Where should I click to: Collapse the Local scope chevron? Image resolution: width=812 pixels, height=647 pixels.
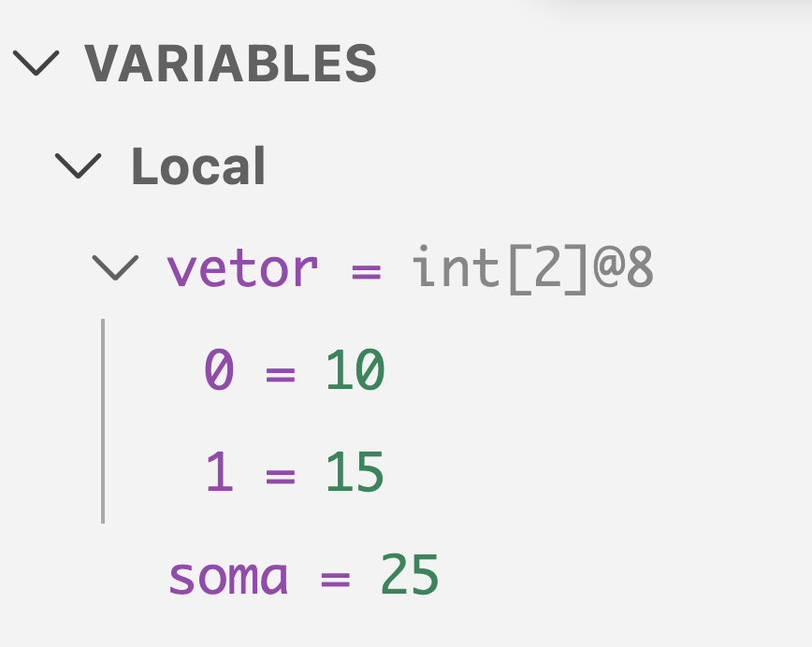[x=78, y=166]
